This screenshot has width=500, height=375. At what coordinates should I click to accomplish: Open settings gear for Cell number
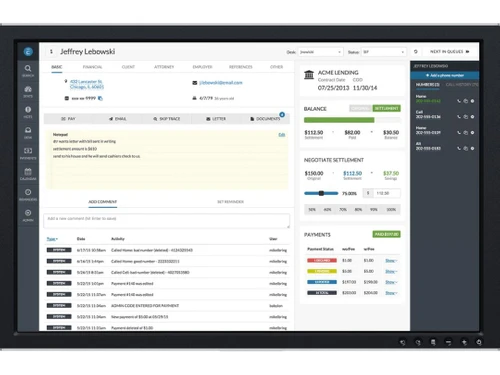[472, 117]
